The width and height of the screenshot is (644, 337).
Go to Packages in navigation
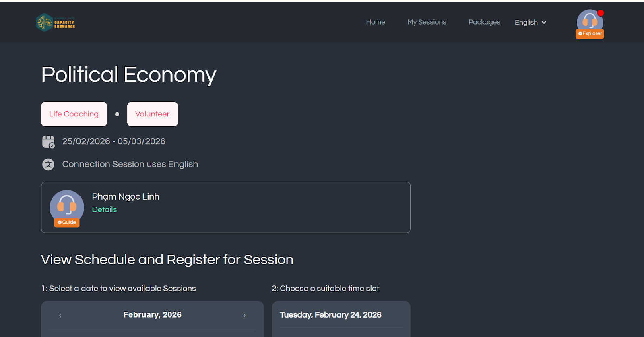coord(484,22)
